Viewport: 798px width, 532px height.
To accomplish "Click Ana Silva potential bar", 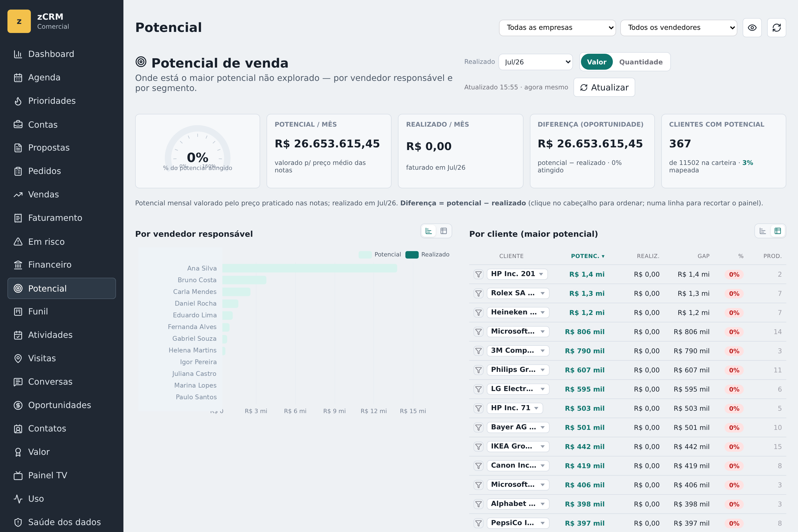I will point(309,268).
